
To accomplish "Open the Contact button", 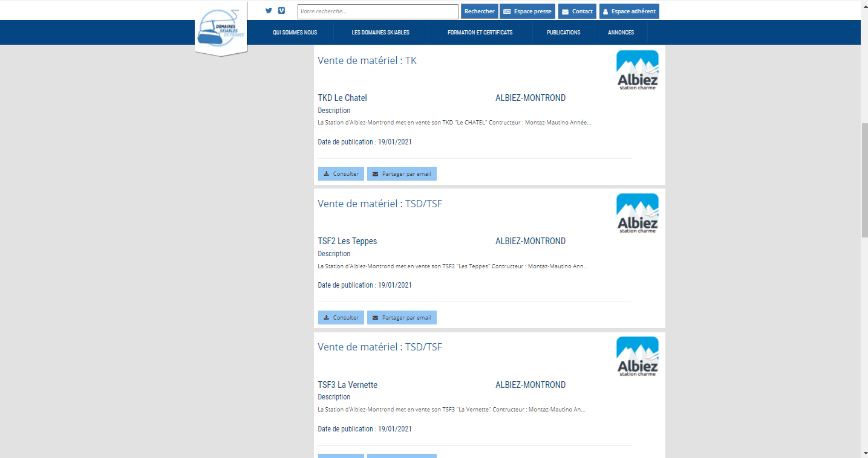I will pos(577,11).
